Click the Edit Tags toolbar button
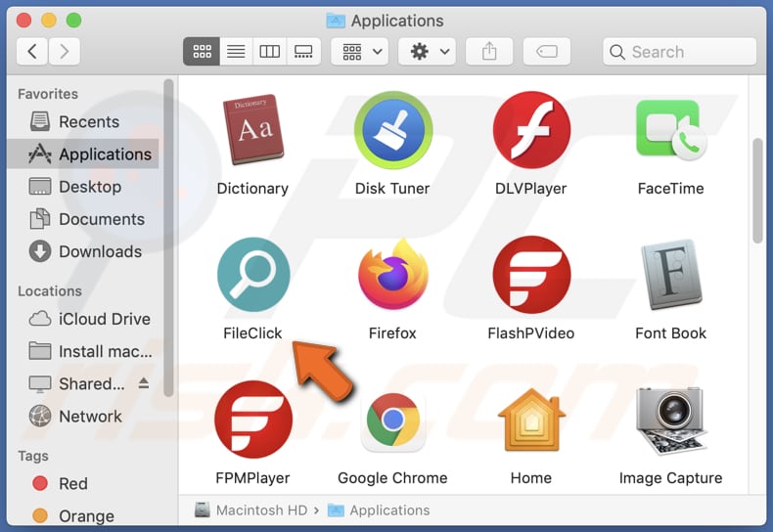The height and width of the screenshot is (532, 773). (x=547, y=51)
